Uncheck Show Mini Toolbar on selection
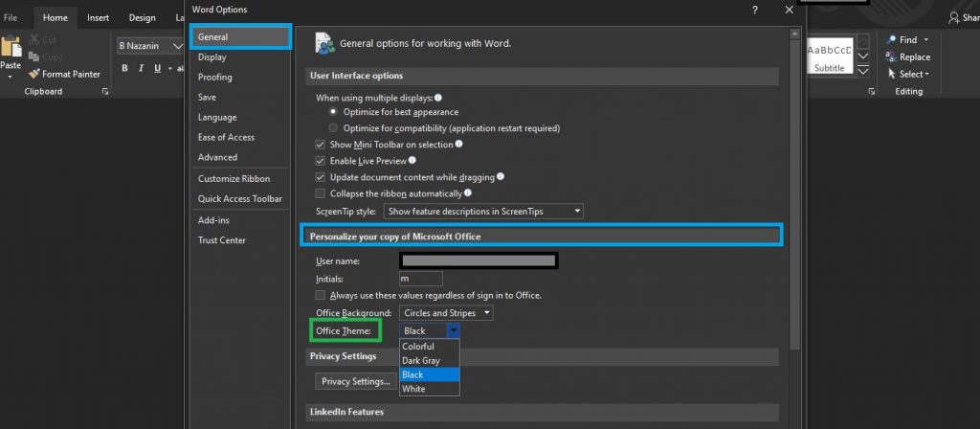Screen dimensions: 980x429 [320, 145]
